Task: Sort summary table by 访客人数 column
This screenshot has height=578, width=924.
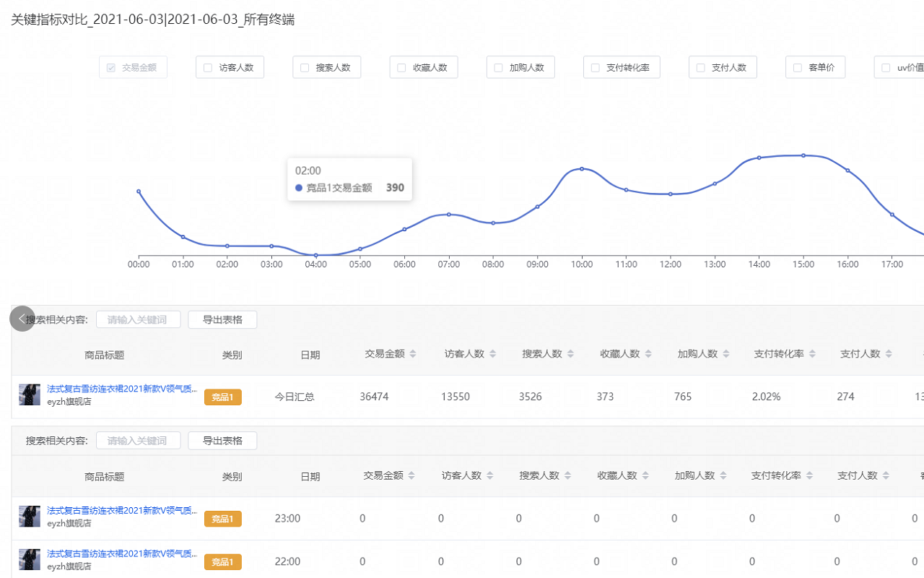Action: click(492, 354)
